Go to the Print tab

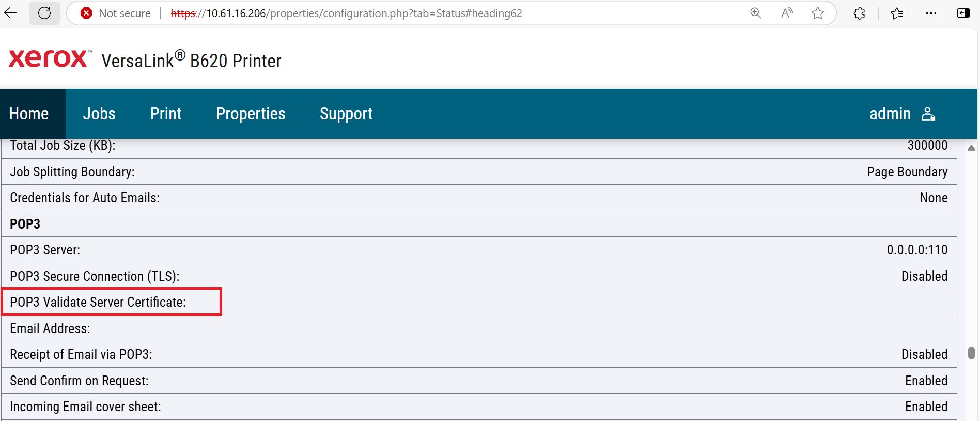[x=166, y=114]
